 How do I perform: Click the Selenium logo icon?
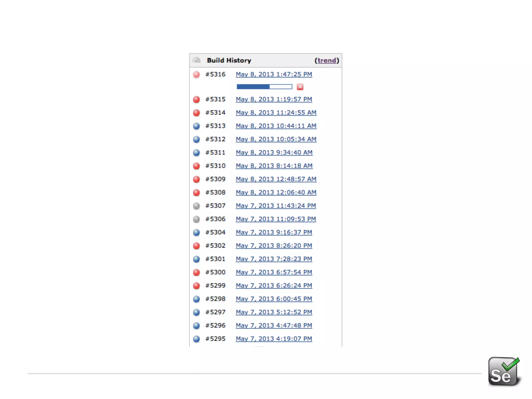pos(503,371)
